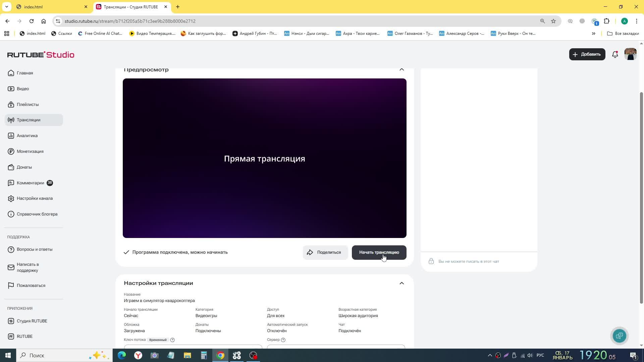644x362 pixels.
Task: Click the Прямая трансляция preview player
Action: click(264, 158)
